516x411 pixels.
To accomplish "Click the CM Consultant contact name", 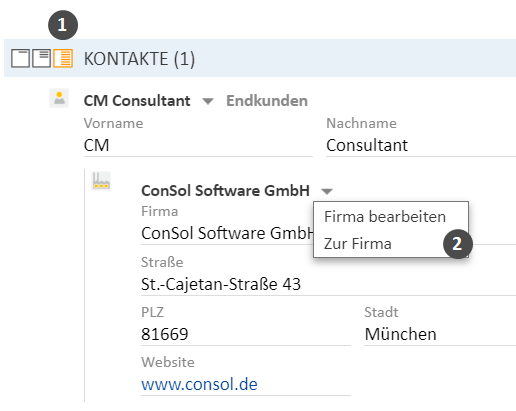I will pyautogui.click(x=137, y=101).
